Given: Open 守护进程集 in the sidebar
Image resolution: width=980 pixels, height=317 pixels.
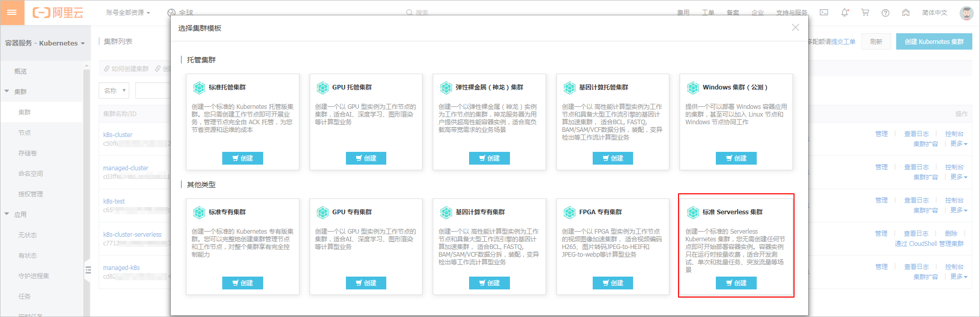Looking at the screenshot, I should tap(34, 276).
